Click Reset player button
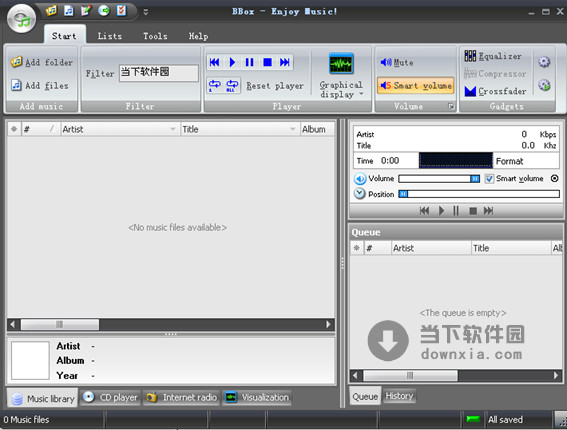The width and height of the screenshot is (567, 430). 275,86
